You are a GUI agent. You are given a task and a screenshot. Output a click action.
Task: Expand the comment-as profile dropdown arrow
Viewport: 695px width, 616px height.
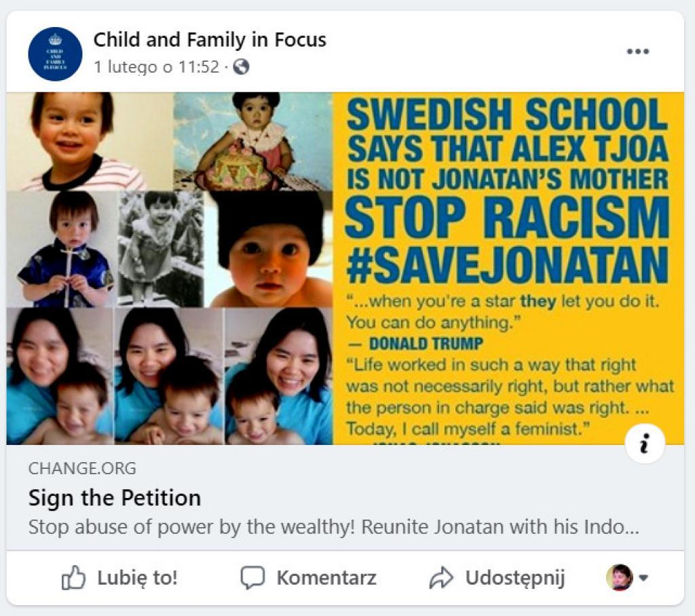click(x=644, y=578)
